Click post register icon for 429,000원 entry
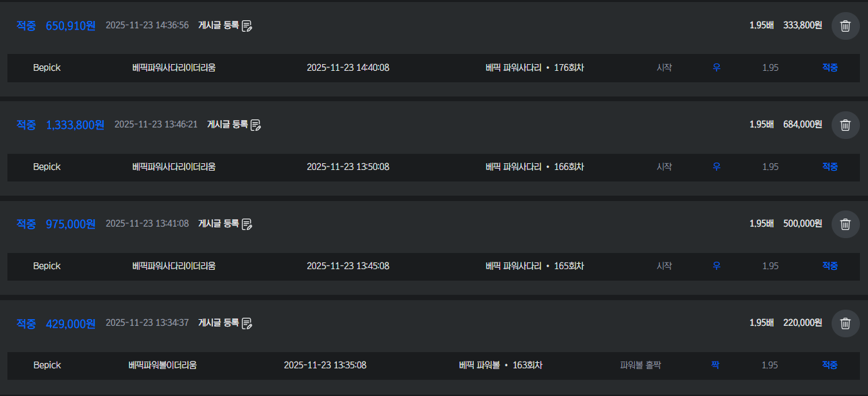Image resolution: width=868 pixels, height=396 pixels. coord(247,323)
